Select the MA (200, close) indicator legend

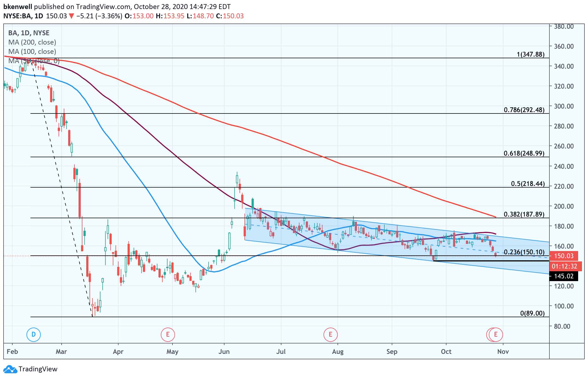32,42
